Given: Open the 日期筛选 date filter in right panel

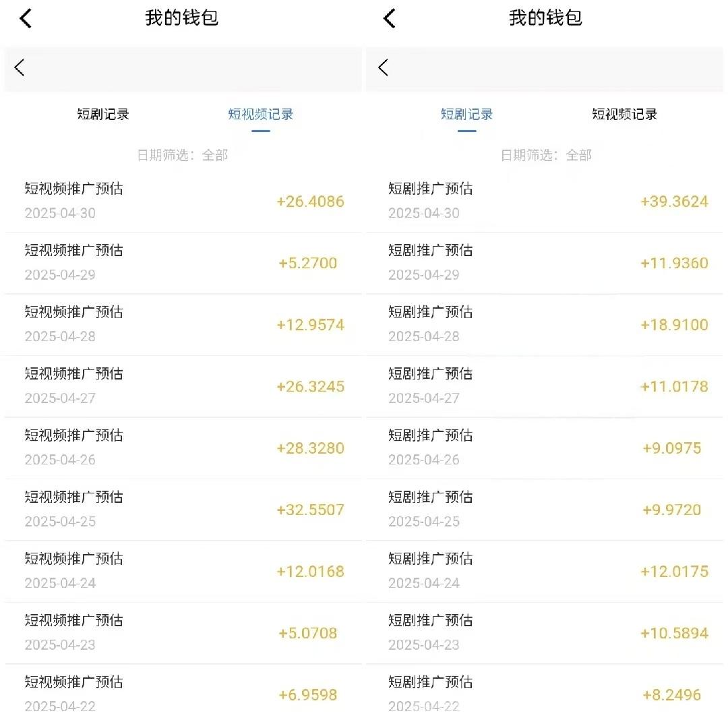Looking at the screenshot, I should tap(547, 155).
